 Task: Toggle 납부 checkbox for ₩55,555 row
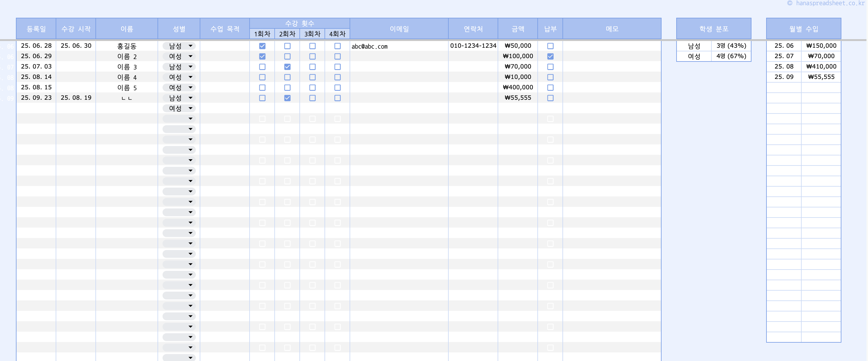[x=550, y=98]
